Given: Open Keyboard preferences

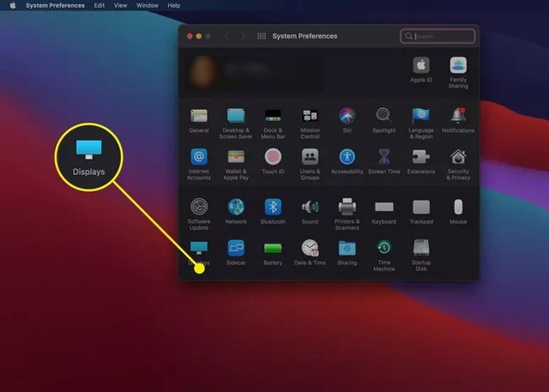Looking at the screenshot, I should pos(384,211).
